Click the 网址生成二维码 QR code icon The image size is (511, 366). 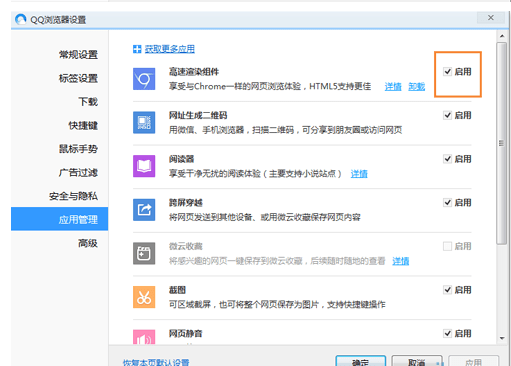pos(144,123)
